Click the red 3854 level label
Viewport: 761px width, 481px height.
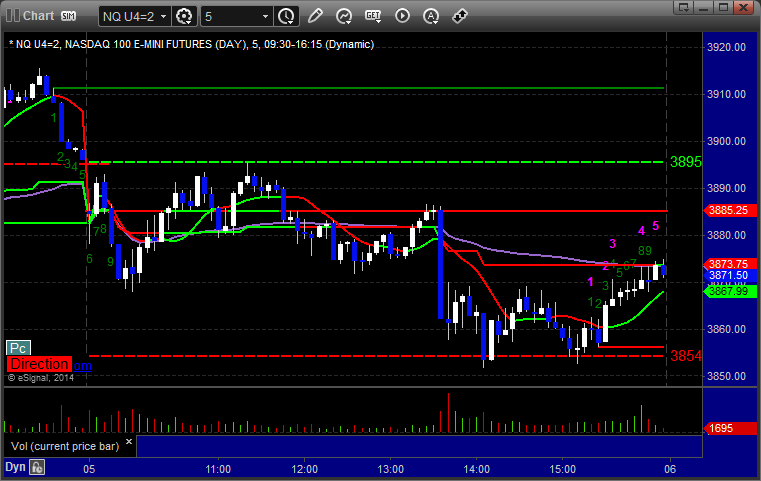(x=685, y=356)
